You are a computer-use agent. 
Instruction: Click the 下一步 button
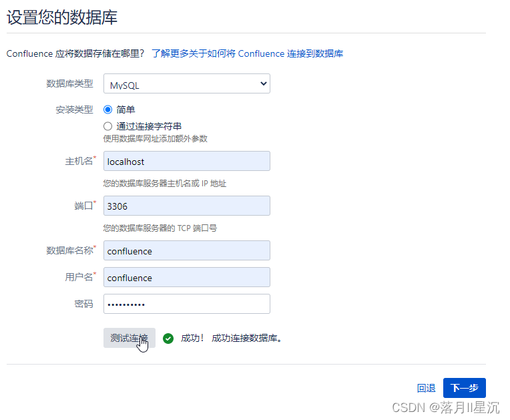click(465, 388)
